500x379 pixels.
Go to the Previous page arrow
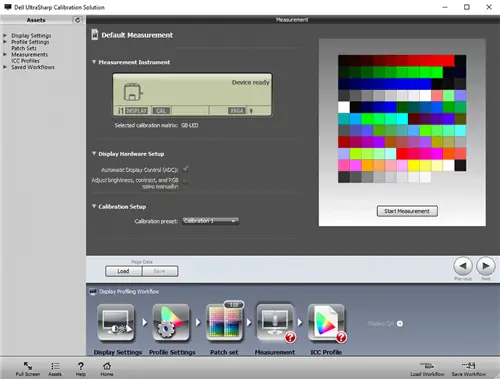463,266
